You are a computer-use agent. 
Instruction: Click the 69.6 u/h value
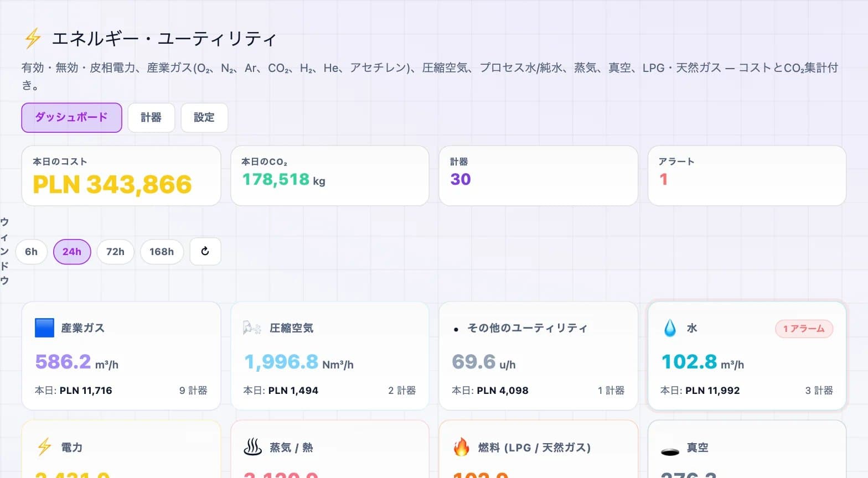click(484, 362)
